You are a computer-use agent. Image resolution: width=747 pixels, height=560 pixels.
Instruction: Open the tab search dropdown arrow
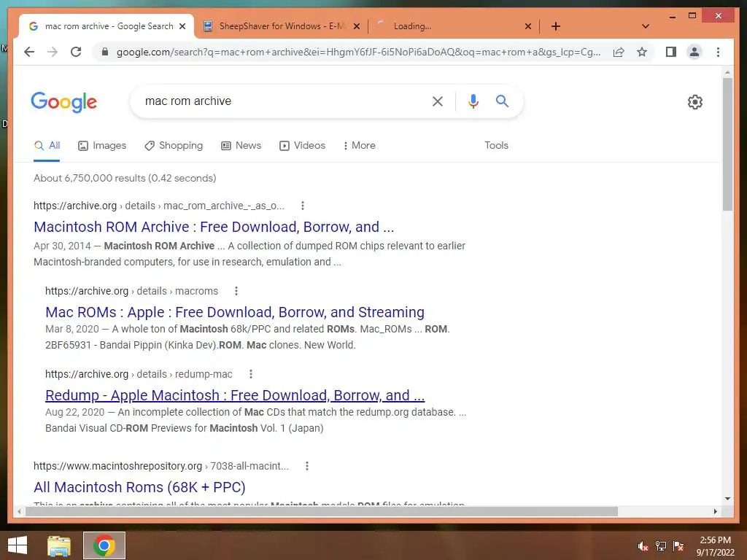tap(646, 26)
